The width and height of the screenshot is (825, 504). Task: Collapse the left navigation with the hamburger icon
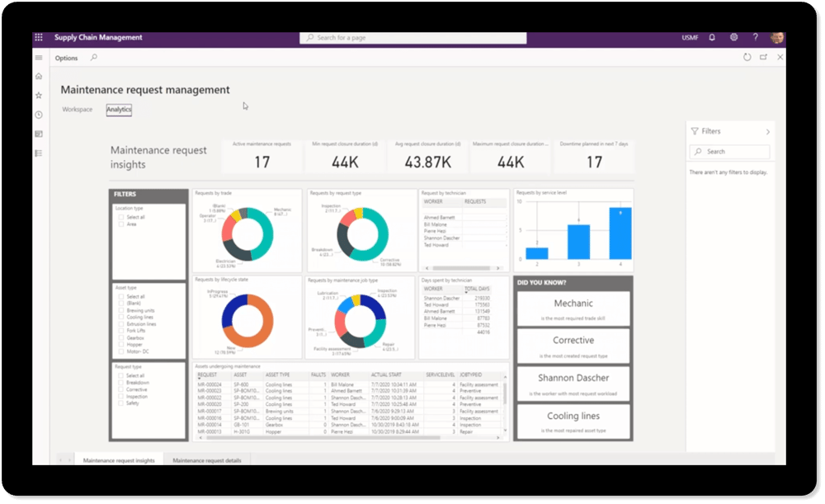[x=37, y=58]
